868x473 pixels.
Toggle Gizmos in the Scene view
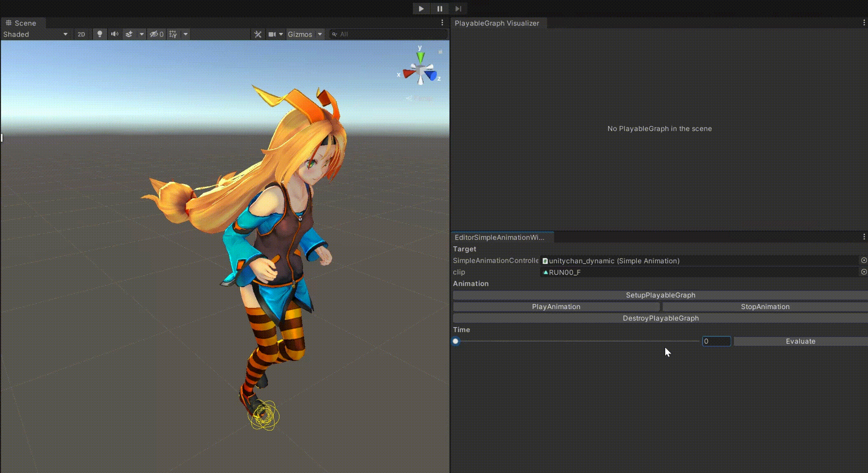click(x=300, y=34)
